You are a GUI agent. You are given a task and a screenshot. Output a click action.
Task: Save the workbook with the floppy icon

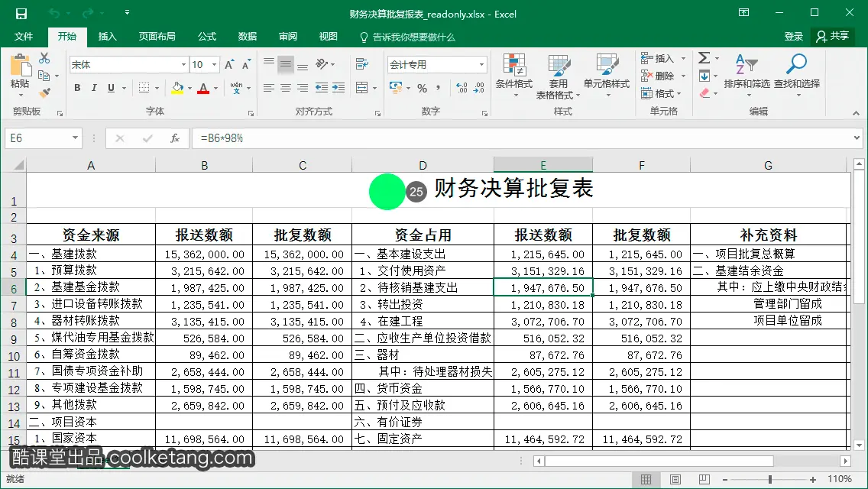pyautogui.click(x=21, y=14)
